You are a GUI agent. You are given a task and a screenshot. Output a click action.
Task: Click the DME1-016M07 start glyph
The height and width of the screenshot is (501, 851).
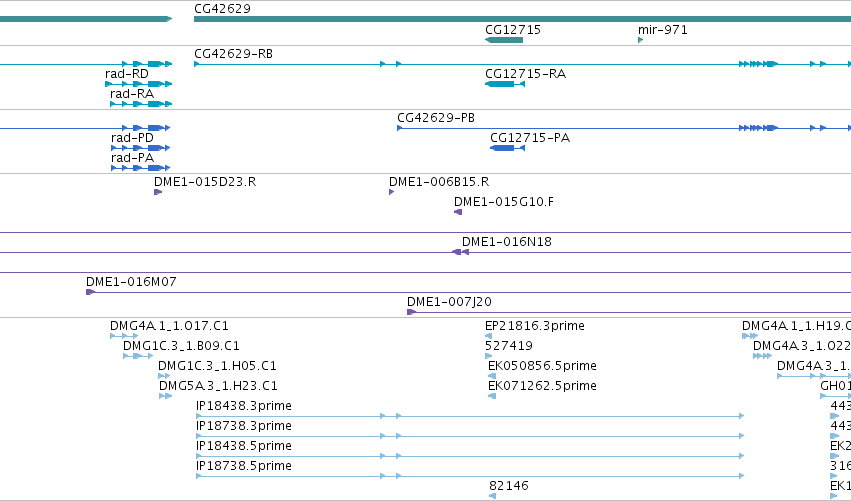pyautogui.click(x=91, y=292)
